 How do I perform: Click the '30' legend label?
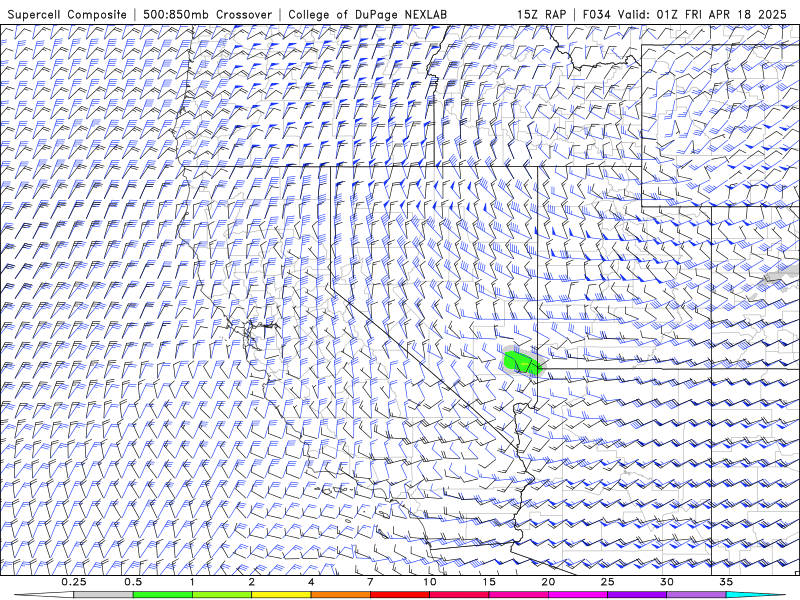[666, 582]
